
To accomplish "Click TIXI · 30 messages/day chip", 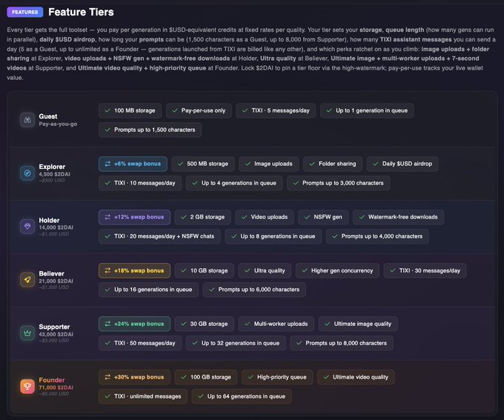I will tap(425, 270).
